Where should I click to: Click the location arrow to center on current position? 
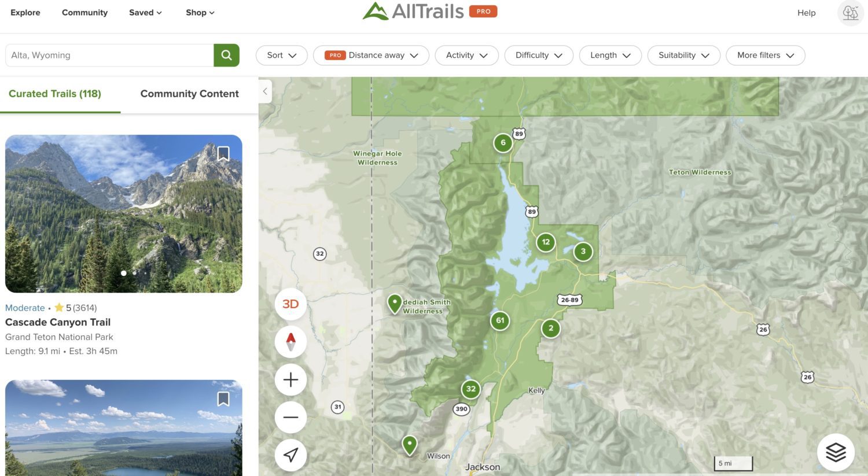click(290, 455)
